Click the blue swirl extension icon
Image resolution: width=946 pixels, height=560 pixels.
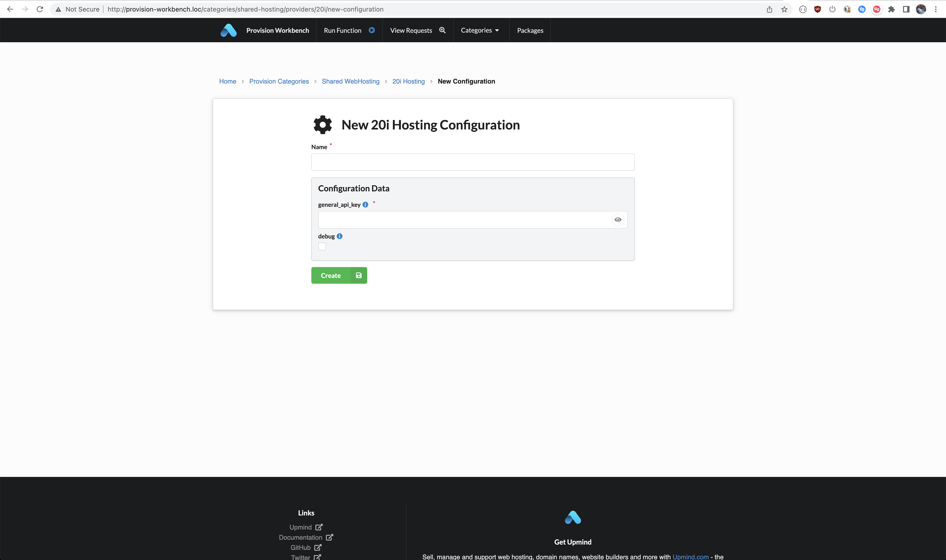click(862, 9)
